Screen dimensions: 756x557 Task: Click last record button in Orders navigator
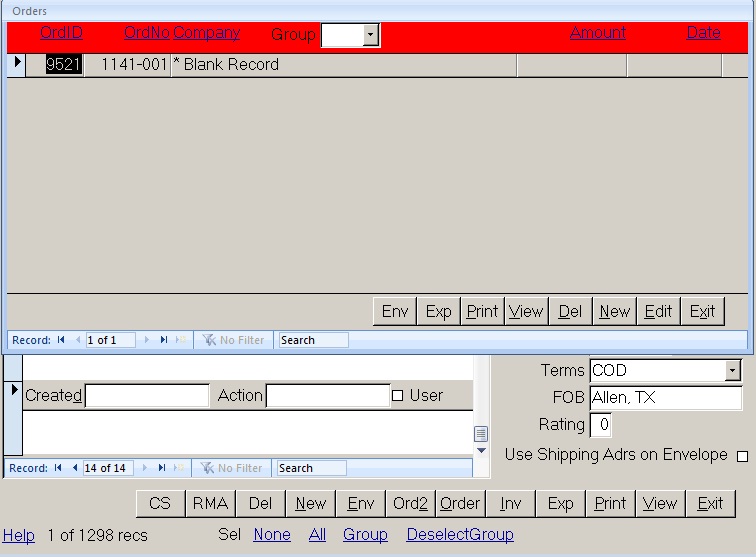(164, 340)
